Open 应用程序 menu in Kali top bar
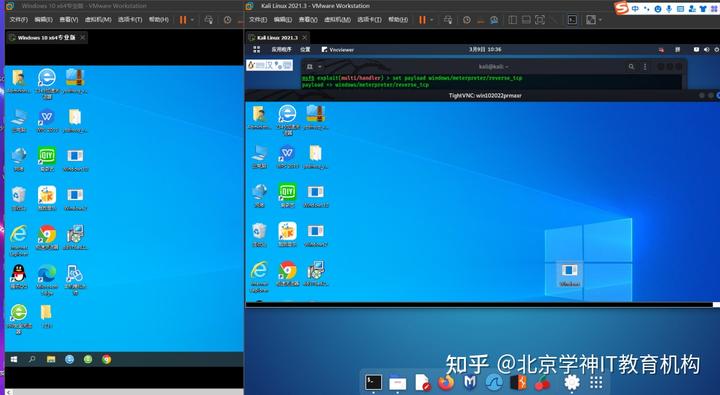Image resolution: width=720 pixels, height=395 pixels. pos(281,49)
